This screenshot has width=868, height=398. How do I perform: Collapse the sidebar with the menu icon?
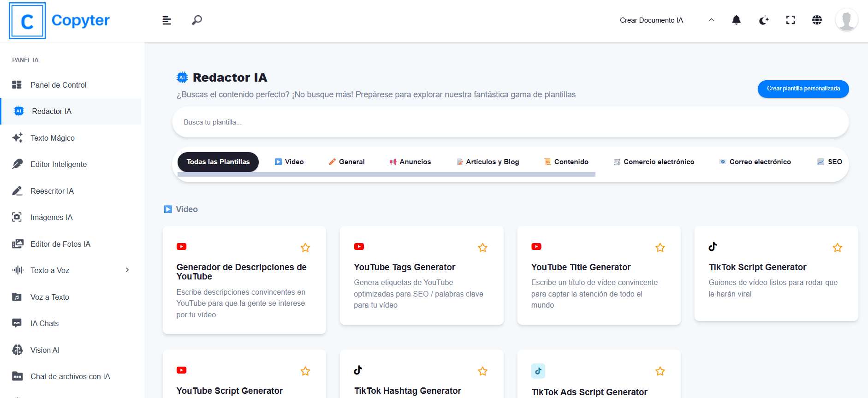tap(167, 20)
